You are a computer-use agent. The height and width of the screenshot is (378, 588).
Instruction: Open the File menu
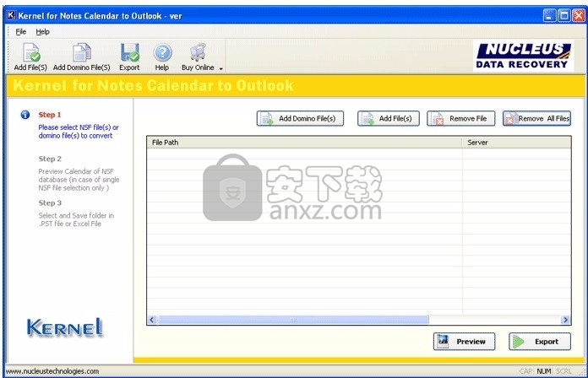(21, 32)
